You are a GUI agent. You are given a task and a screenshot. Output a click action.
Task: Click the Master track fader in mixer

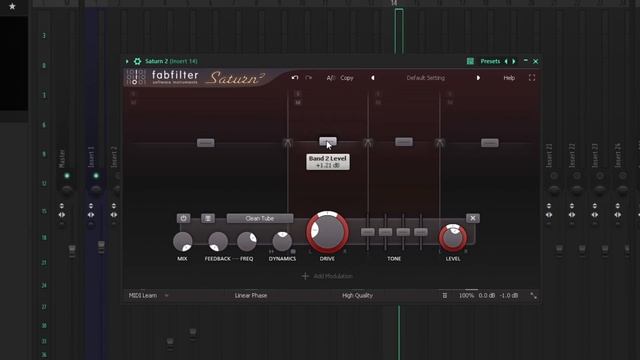tap(72, 250)
